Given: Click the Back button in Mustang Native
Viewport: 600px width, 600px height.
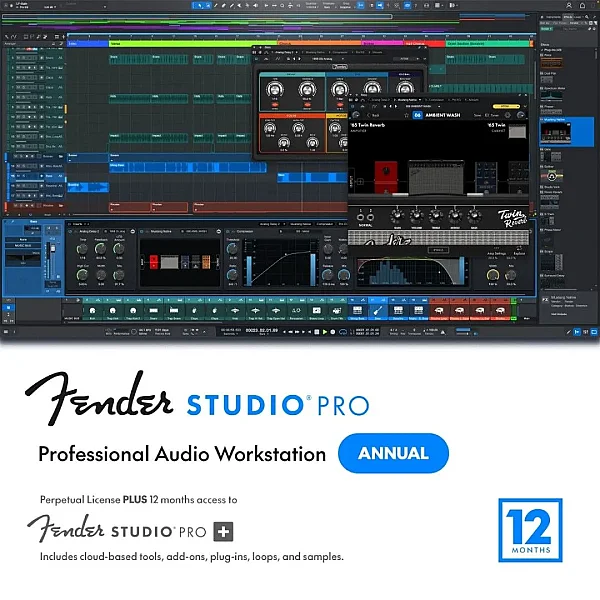Looking at the screenshot, I should pos(373,115).
